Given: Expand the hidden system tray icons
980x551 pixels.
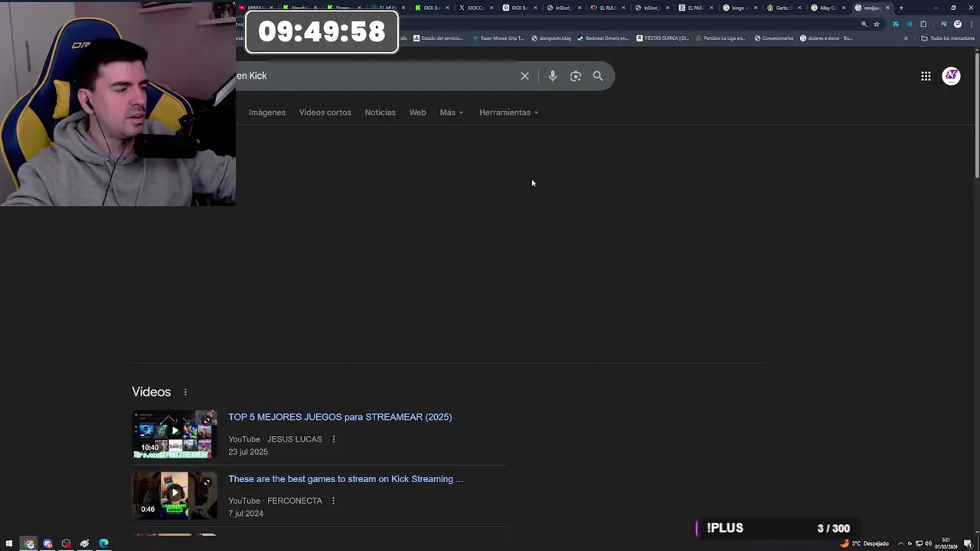Looking at the screenshot, I should 900,543.
